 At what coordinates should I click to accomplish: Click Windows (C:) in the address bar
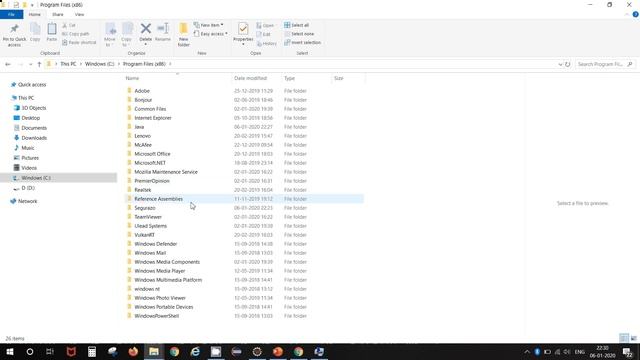pyautogui.click(x=100, y=64)
